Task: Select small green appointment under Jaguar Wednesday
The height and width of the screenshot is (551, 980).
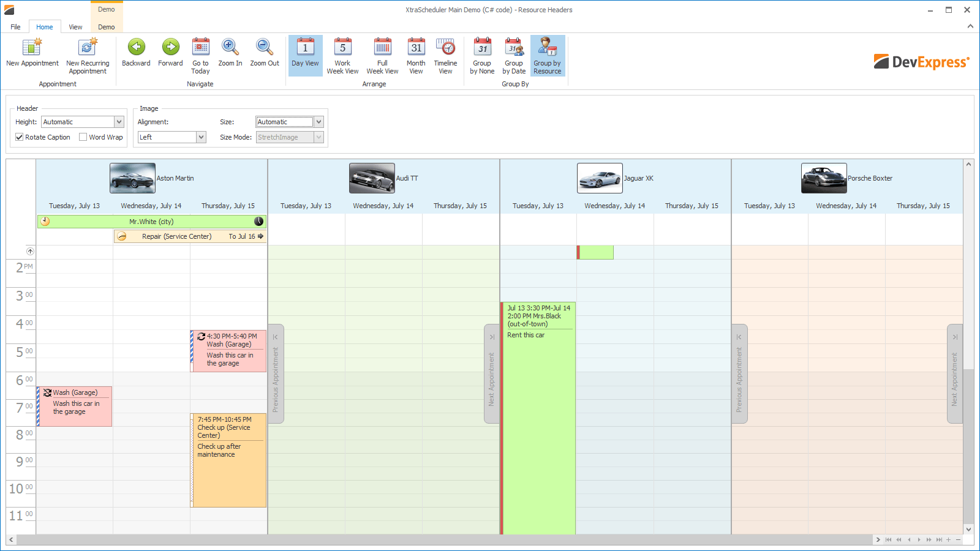Action: [595, 252]
